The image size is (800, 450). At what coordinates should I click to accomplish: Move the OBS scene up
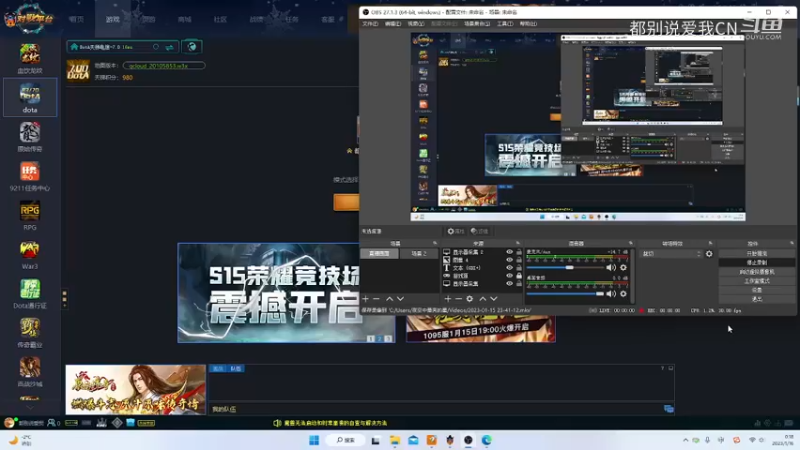point(389,298)
